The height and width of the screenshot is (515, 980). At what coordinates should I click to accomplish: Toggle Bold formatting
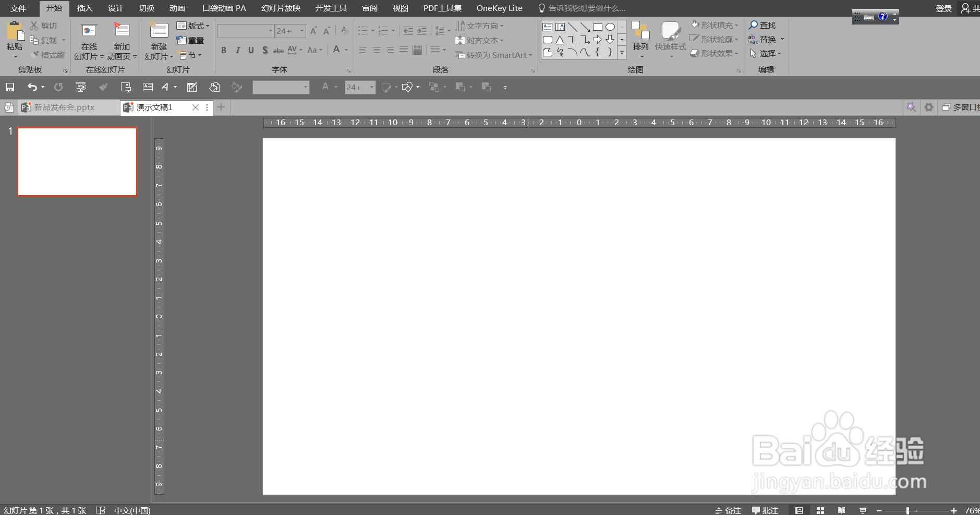click(224, 50)
